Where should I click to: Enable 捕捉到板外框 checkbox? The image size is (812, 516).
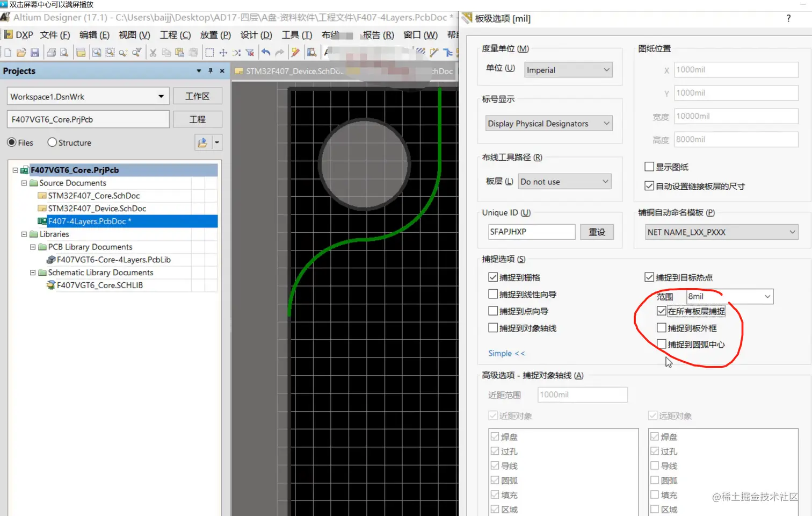[662, 328]
